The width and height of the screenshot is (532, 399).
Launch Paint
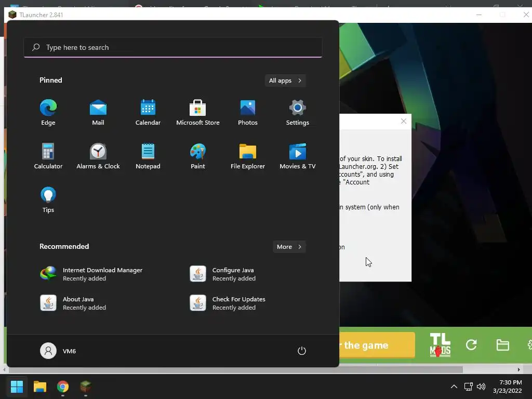coord(198,156)
